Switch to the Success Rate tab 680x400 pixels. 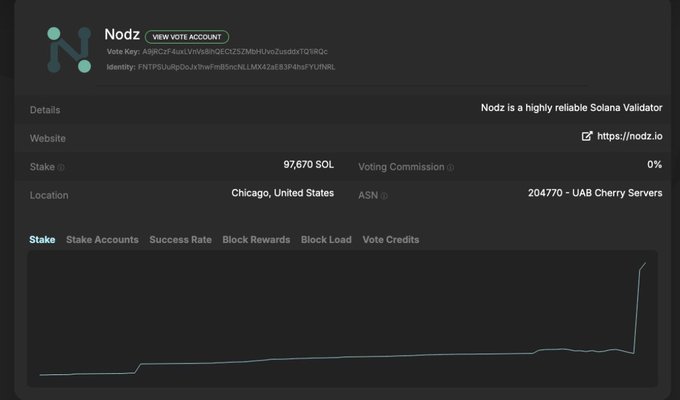[180, 239]
